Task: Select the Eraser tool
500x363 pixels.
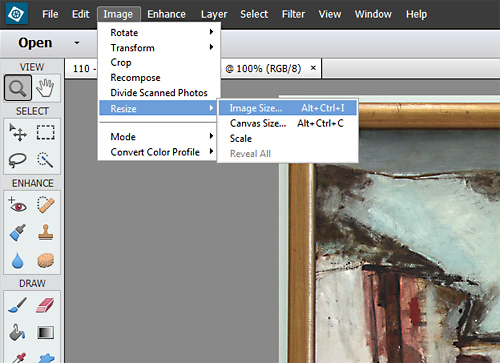Action: click(45, 305)
